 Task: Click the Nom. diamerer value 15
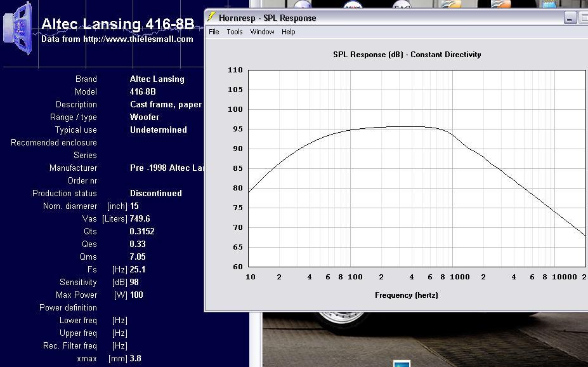[x=134, y=206]
